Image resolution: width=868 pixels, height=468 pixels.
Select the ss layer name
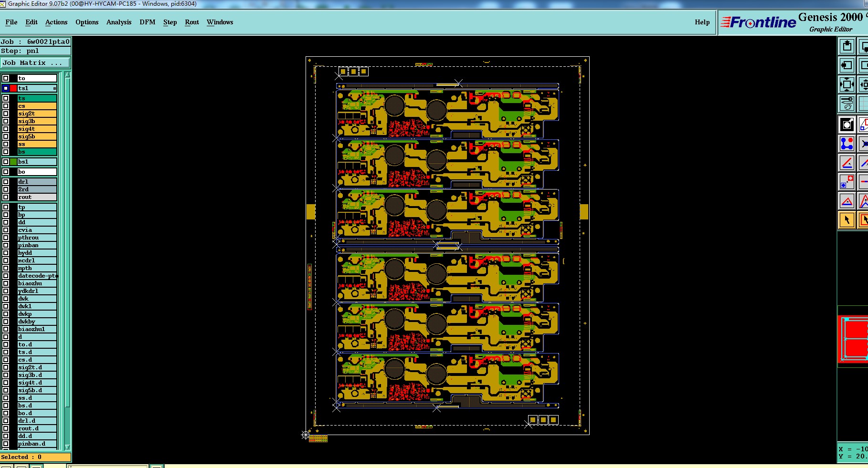point(37,144)
